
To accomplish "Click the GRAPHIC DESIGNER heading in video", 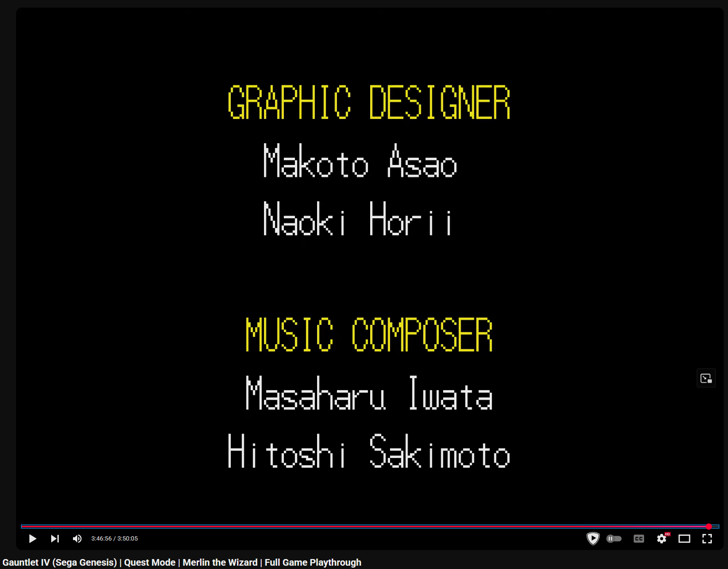I will pyautogui.click(x=369, y=102).
